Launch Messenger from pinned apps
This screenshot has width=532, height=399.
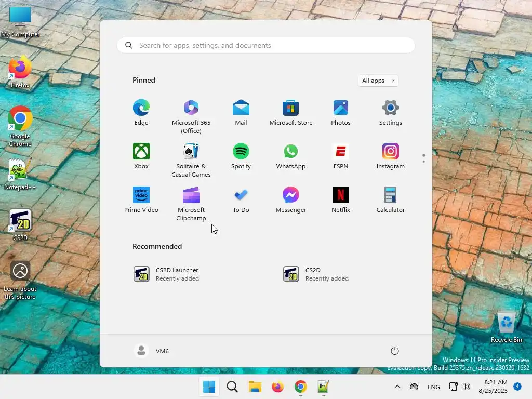pos(291,200)
